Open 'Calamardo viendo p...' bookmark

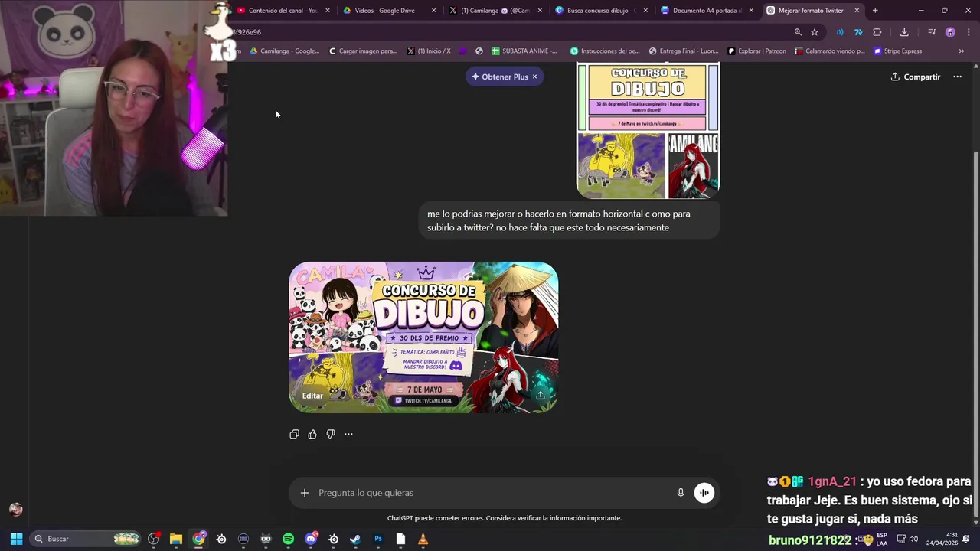click(x=830, y=51)
